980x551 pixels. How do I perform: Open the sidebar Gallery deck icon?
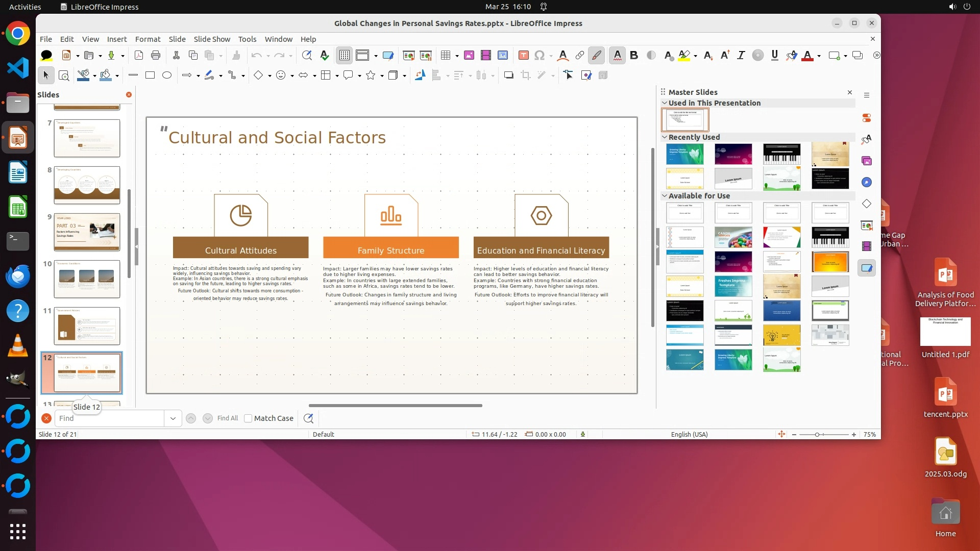coord(867,161)
